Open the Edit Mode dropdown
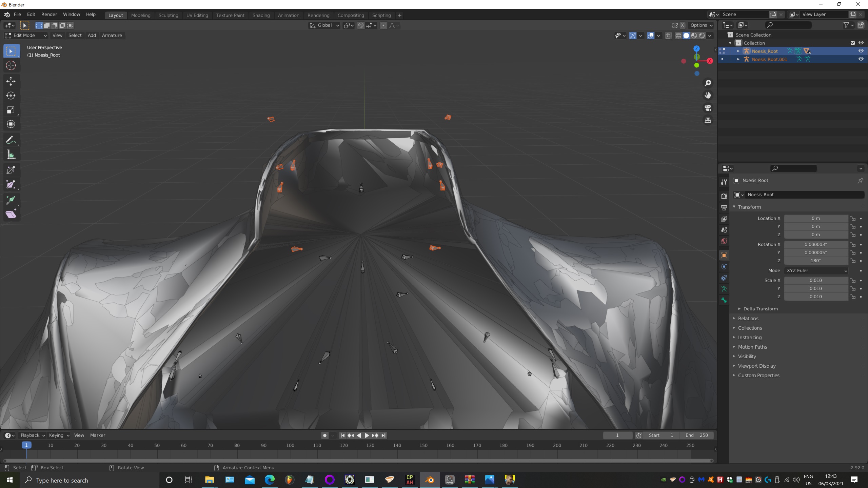 26,35
